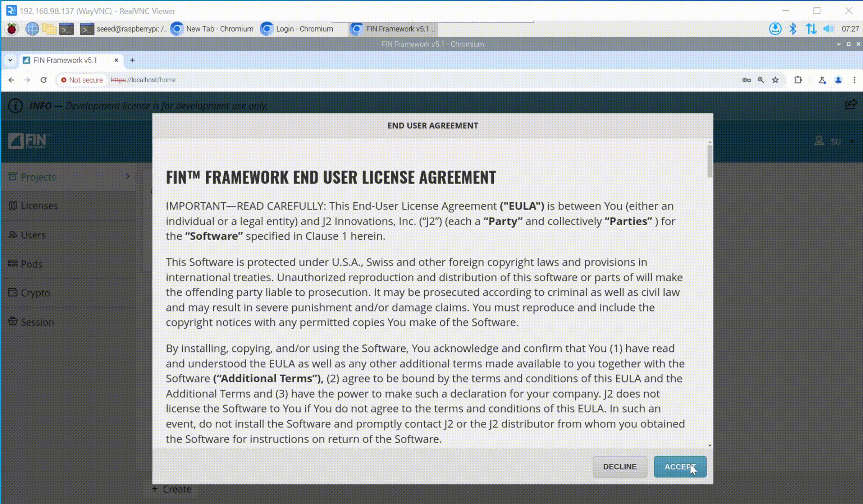
Task: Click the EULA scroll down arrow
Action: [x=709, y=445]
